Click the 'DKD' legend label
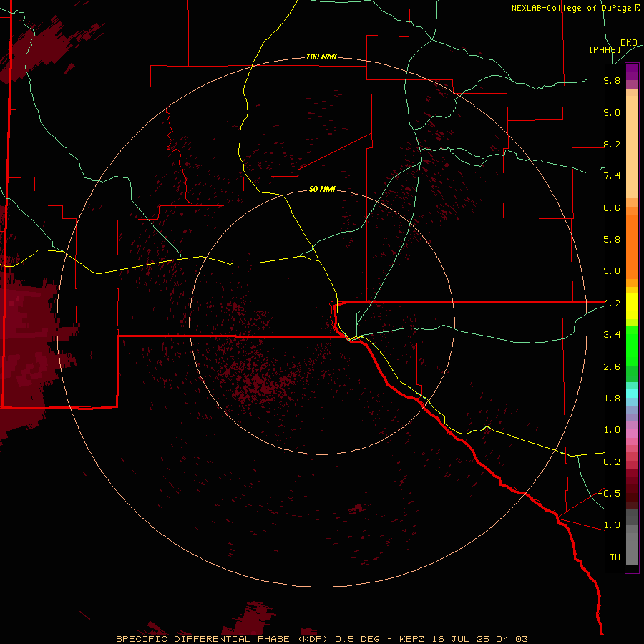This screenshot has width=644, height=644. tap(629, 43)
